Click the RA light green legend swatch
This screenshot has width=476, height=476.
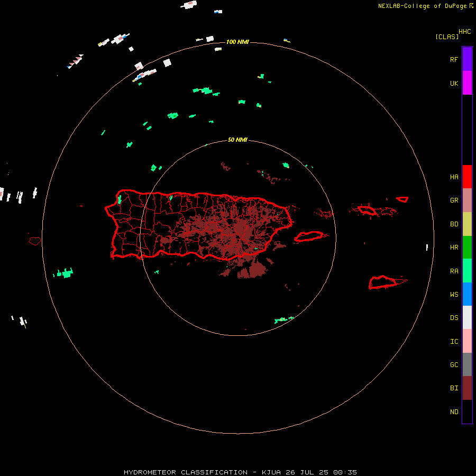467,271
